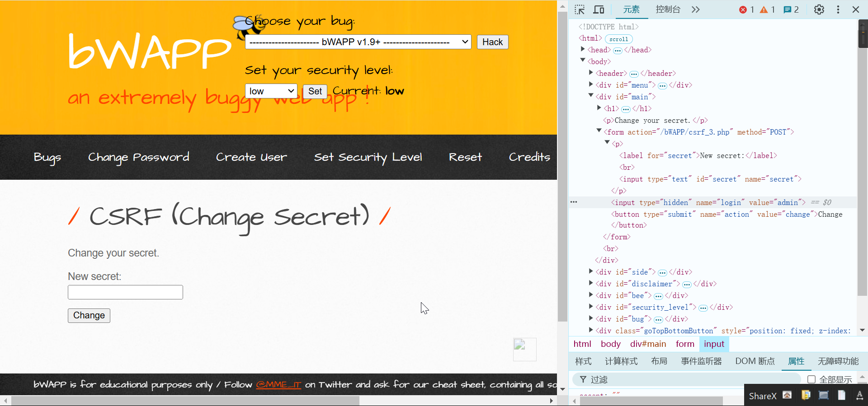Open the DOM 断点 pane tab
868x406 pixels.
pyautogui.click(x=755, y=361)
